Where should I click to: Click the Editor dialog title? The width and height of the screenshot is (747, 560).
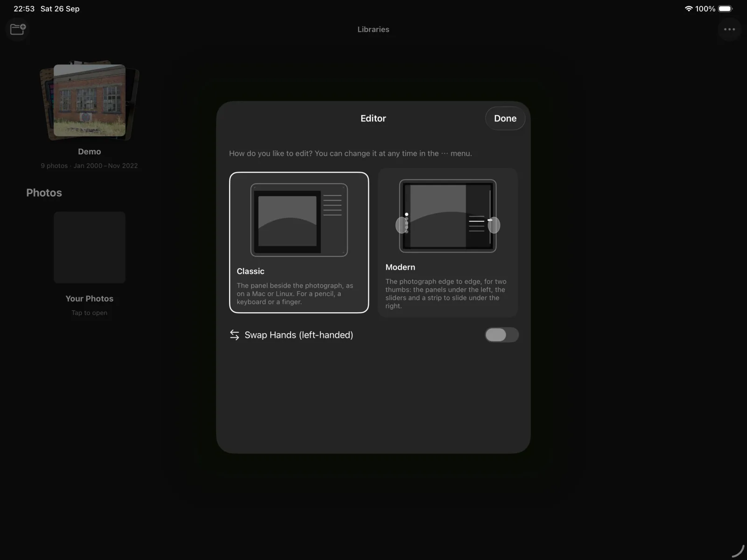(x=373, y=119)
